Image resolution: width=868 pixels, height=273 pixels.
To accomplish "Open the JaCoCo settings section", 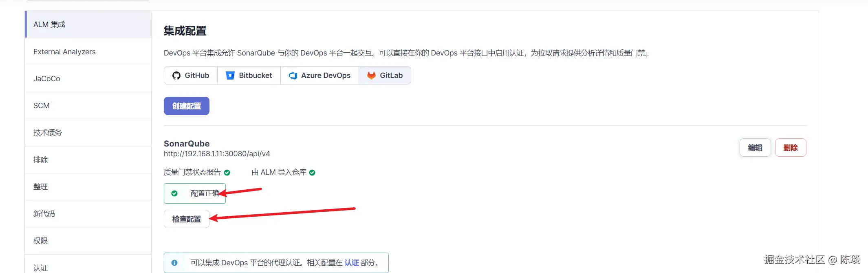I will click(88, 79).
